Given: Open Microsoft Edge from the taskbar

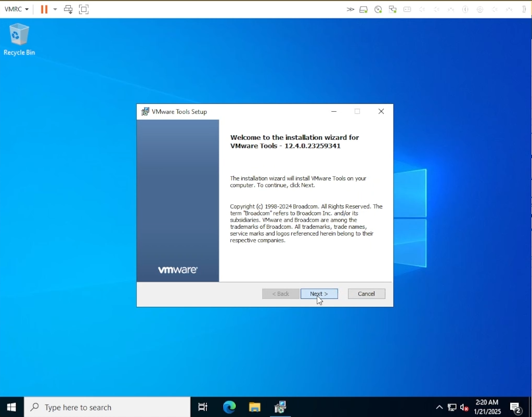Looking at the screenshot, I should click(229, 407).
